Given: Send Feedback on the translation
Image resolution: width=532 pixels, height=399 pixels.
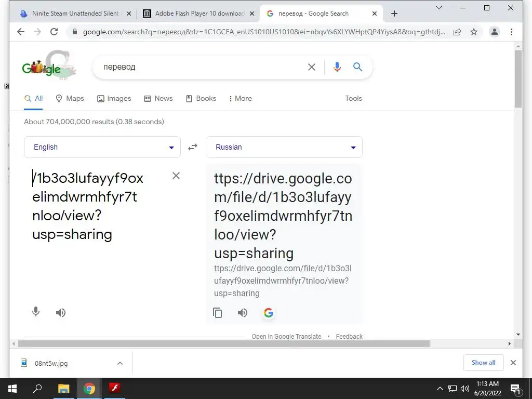Looking at the screenshot, I should click(349, 336).
